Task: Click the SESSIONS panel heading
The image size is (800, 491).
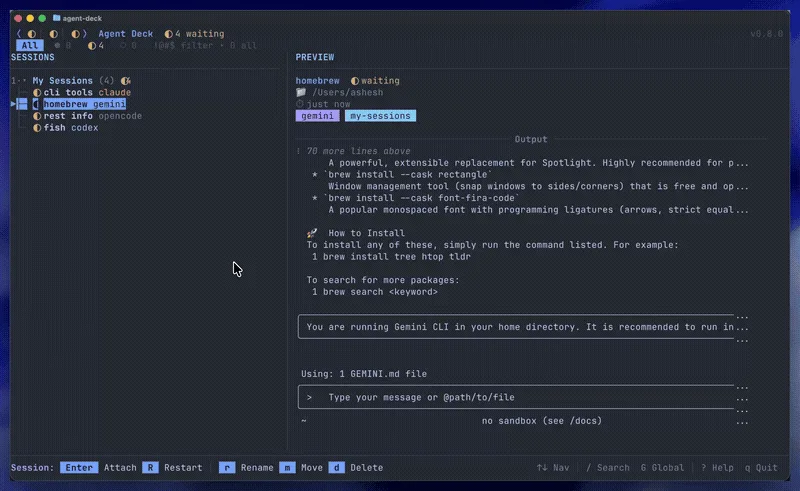Action: [x=33, y=57]
